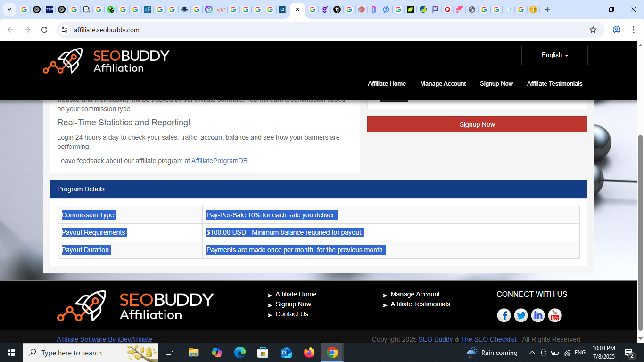The image size is (644, 362).
Task: Click the Payout Duration cell
Action: [130, 250]
